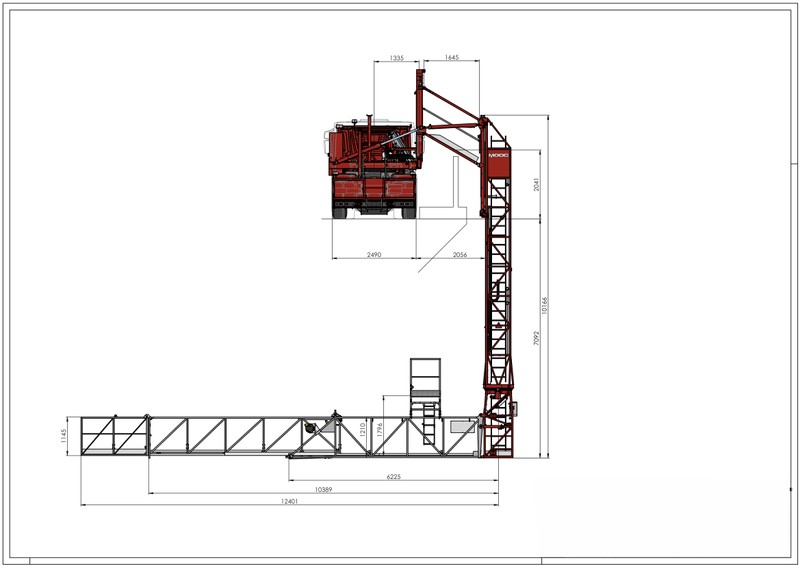Select the 1796 vertical dimension label
Screen dimensions: 800x566
(379, 430)
